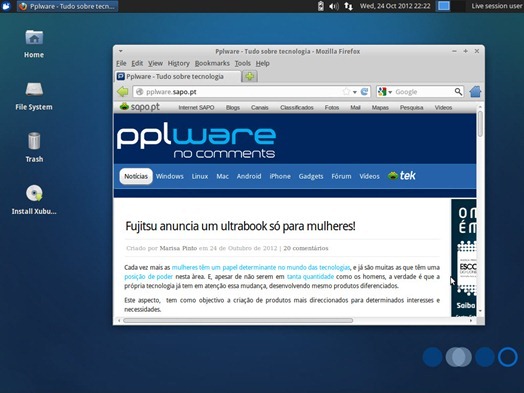This screenshot has width=524, height=393.
Task: Select the Trash desktop icon
Action: (x=34, y=147)
